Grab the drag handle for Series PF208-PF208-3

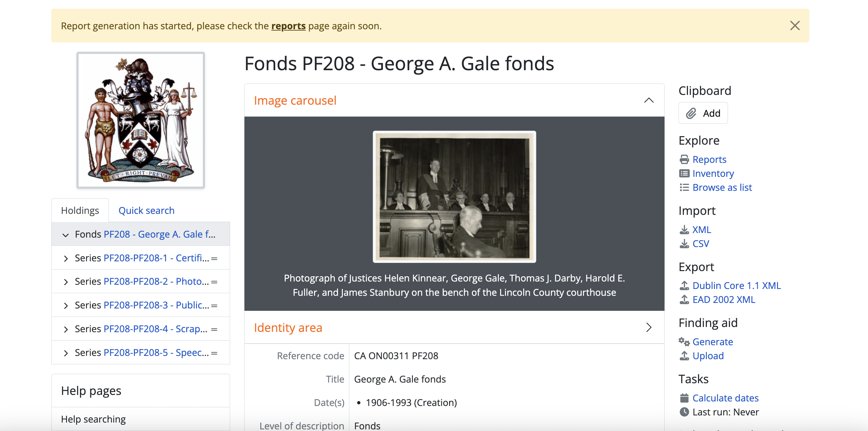point(214,306)
